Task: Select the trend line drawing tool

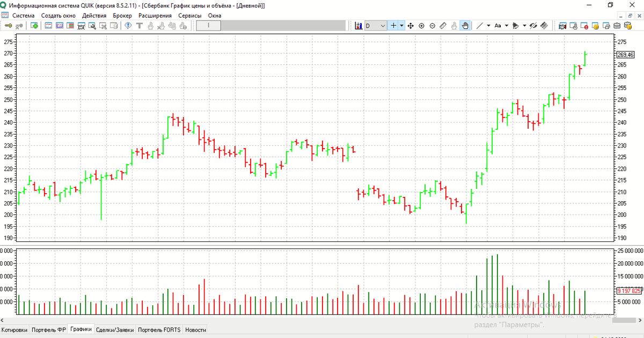Action: pos(480,25)
